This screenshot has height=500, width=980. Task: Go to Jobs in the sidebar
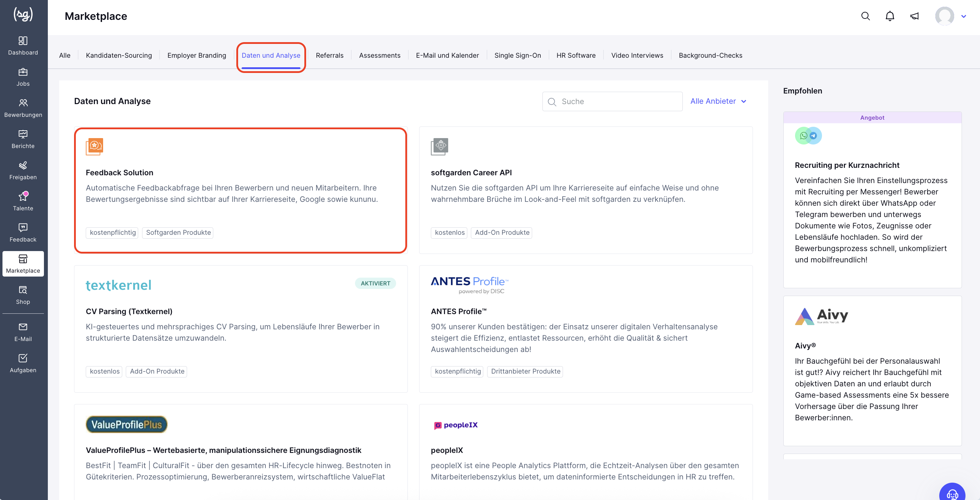(23, 77)
